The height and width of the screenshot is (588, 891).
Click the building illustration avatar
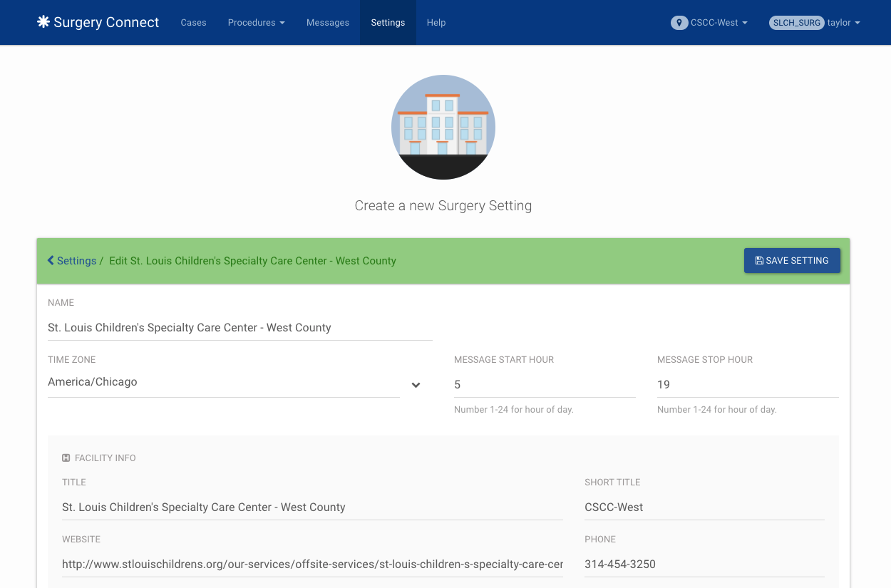click(443, 127)
